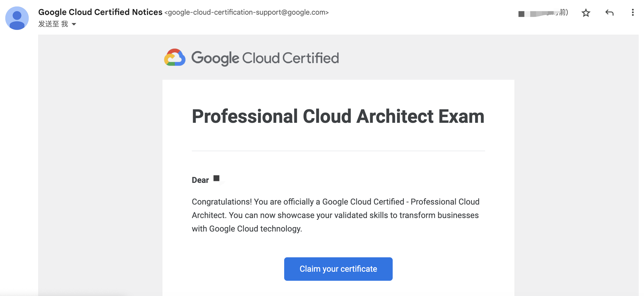
Task: Star this Google Cloud Certified email
Action: pos(586,13)
